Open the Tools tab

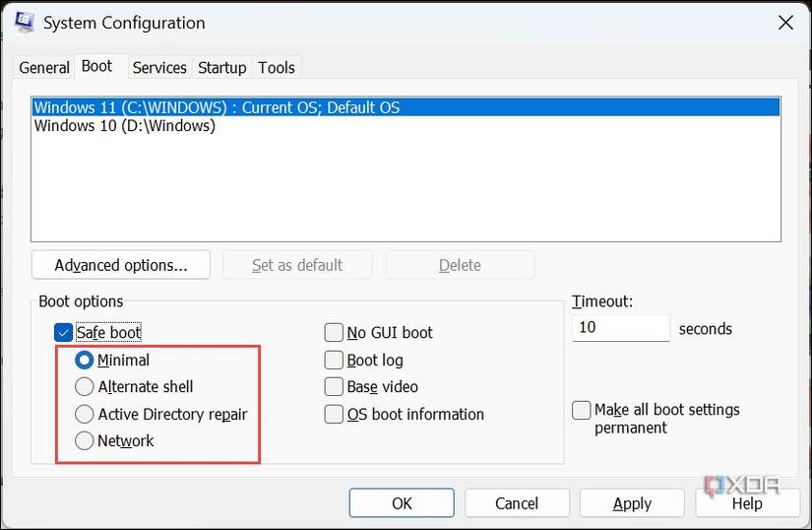pyautogui.click(x=277, y=68)
